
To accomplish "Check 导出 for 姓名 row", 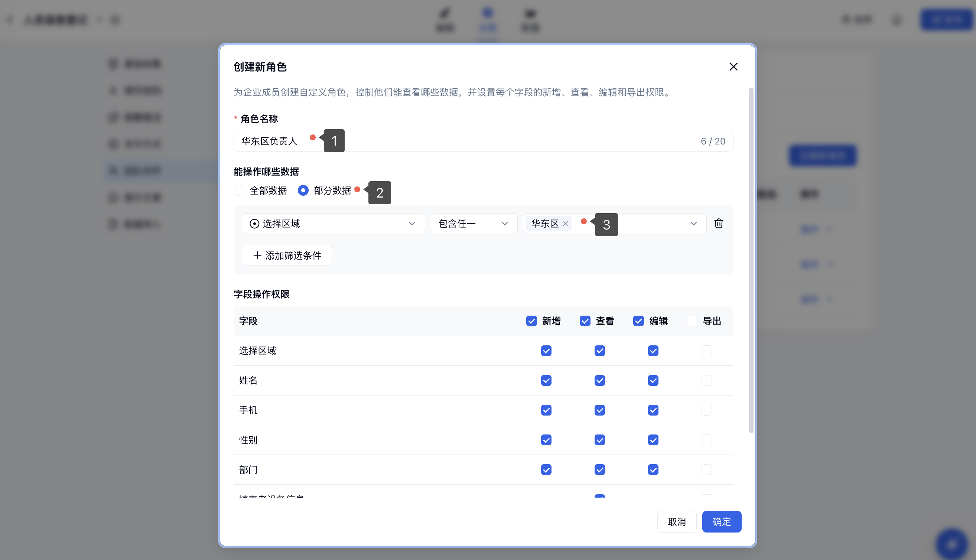I will [706, 380].
